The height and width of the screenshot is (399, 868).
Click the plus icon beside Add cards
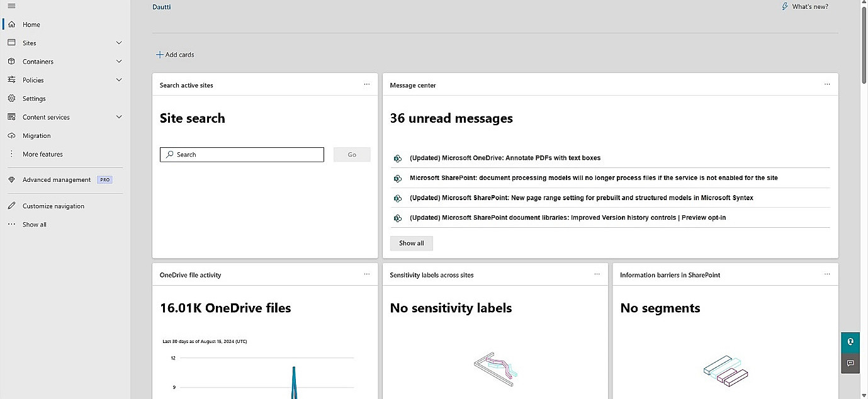pyautogui.click(x=159, y=55)
